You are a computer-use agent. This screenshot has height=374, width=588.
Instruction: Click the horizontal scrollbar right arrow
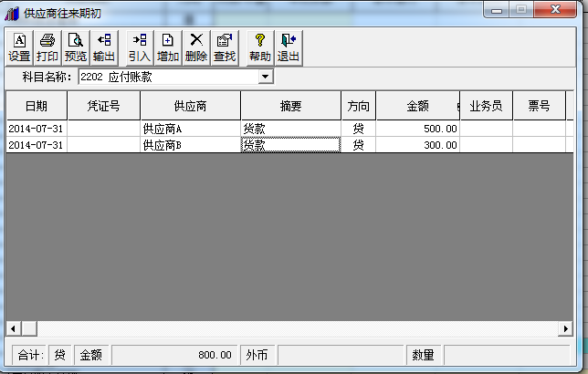[565, 329]
